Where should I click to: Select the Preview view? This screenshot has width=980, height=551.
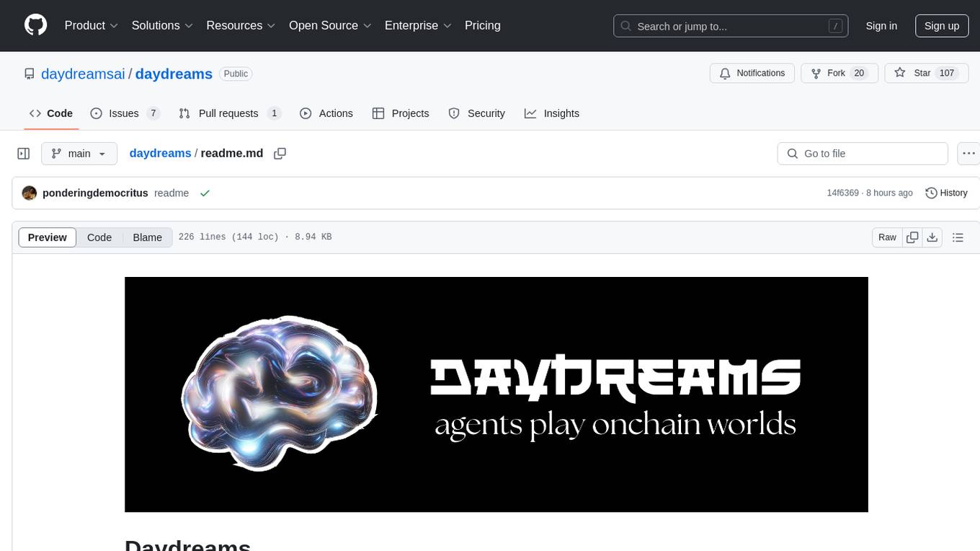[48, 237]
